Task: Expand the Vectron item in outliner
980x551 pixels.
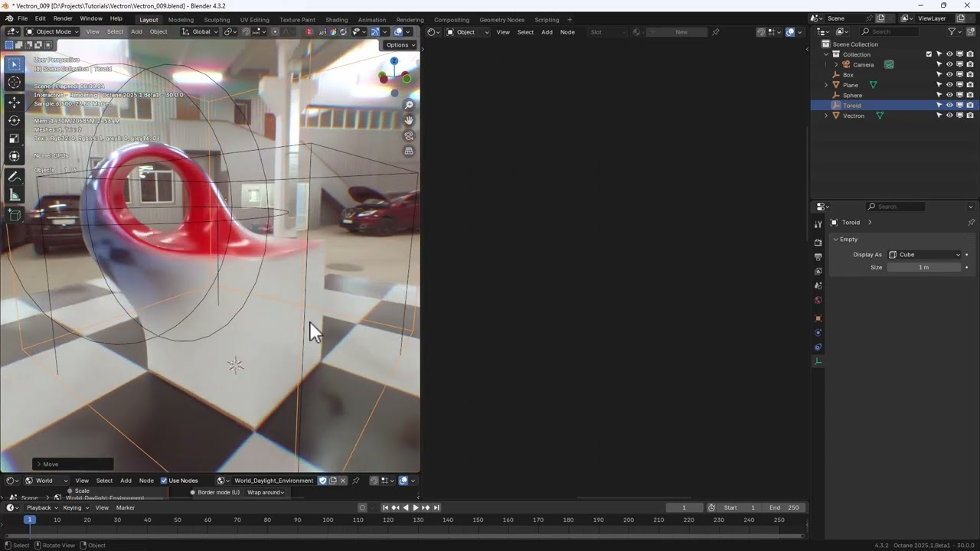Action: [x=826, y=116]
